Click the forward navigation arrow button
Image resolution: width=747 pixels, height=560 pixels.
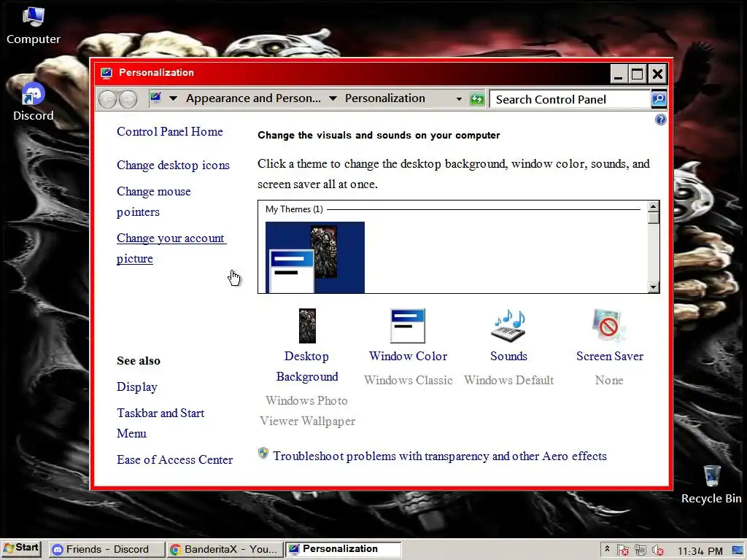point(128,99)
